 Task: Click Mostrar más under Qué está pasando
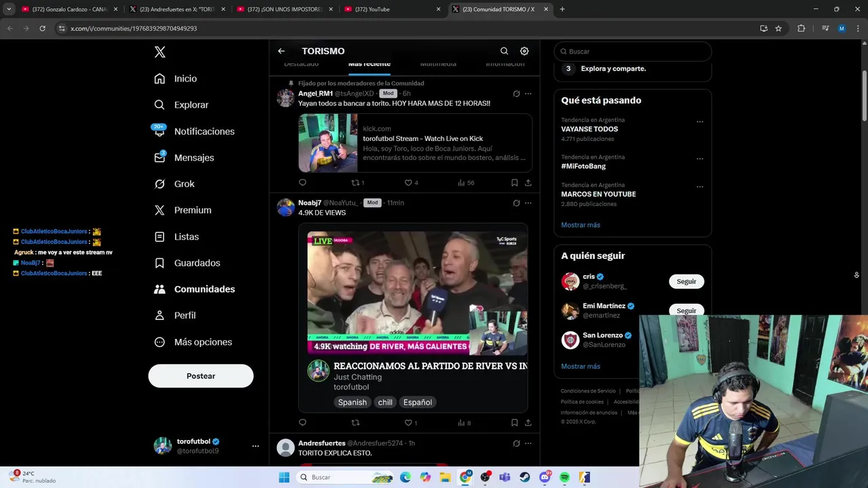[x=580, y=225]
